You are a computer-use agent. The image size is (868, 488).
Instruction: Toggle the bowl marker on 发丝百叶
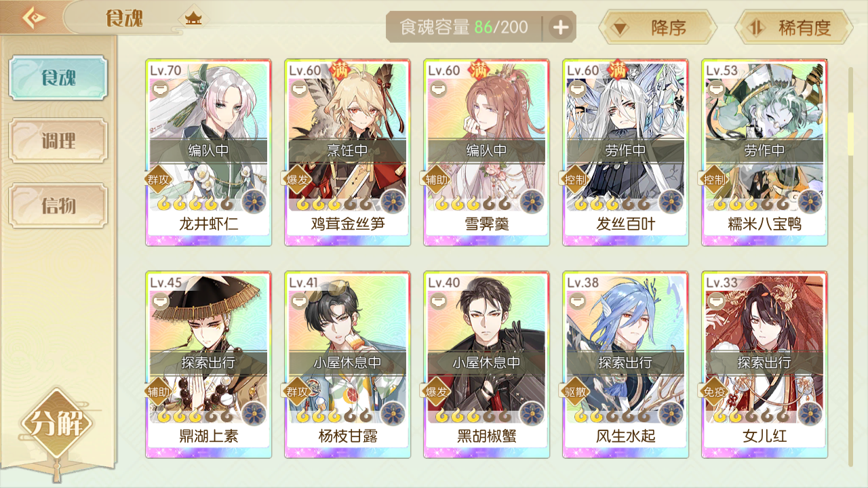[x=577, y=89]
